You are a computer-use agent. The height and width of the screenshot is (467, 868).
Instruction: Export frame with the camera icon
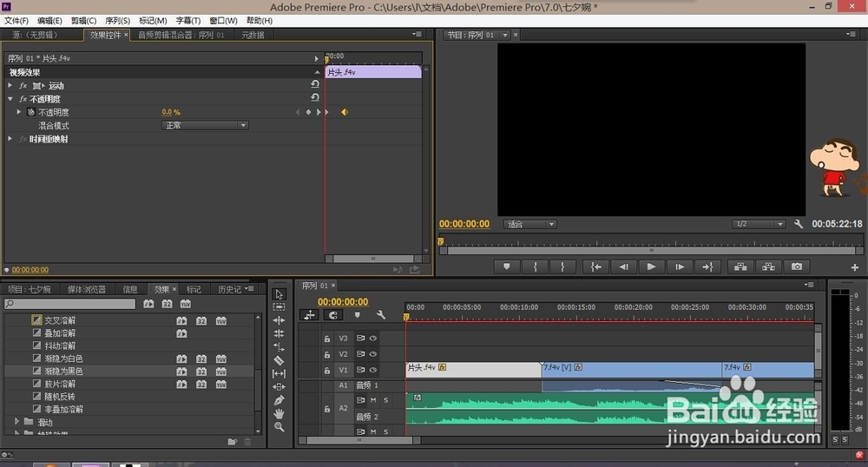[x=797, y=266]
